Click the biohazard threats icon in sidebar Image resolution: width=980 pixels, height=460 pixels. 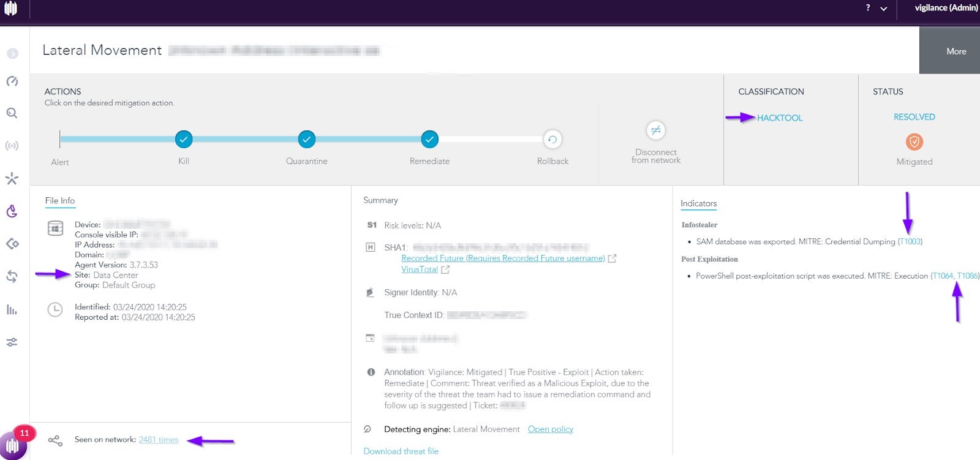(12, 211)
